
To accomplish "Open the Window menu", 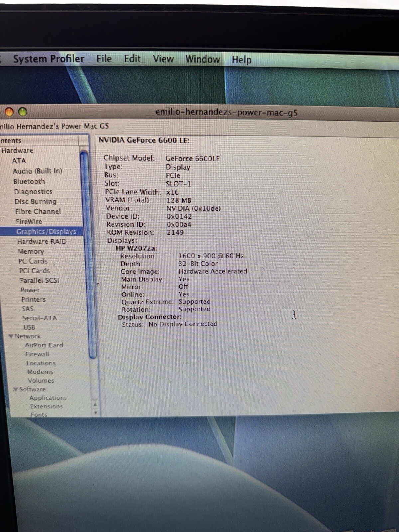I will (x=202, y=59).
